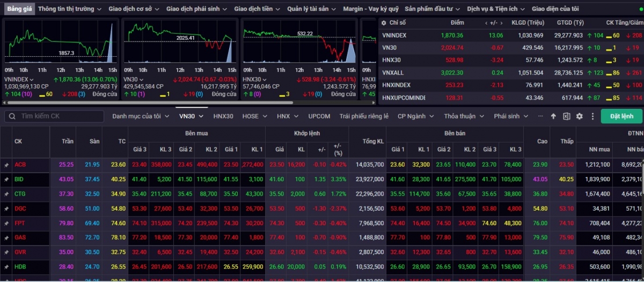Viewport: 644px width, 282px height.
Task: Open settings gear beside Chỉ số header
Action: (384, 23)
